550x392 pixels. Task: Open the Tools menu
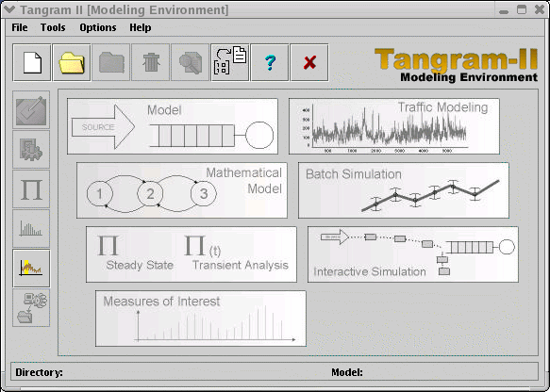[x=53, y=27]
